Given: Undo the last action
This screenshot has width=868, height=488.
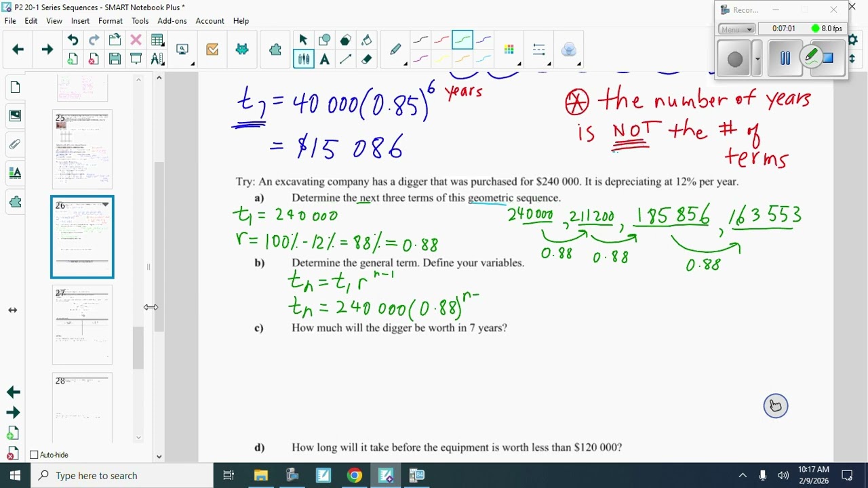Looking at the screenshot, I should [73, 40].
